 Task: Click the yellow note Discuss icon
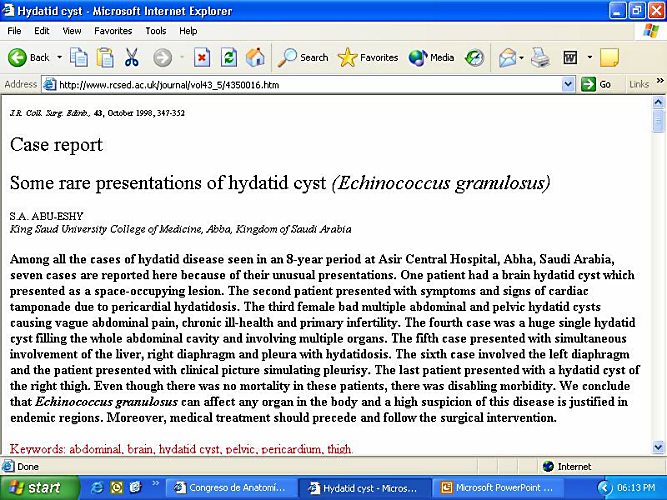(x=609, y=57)
